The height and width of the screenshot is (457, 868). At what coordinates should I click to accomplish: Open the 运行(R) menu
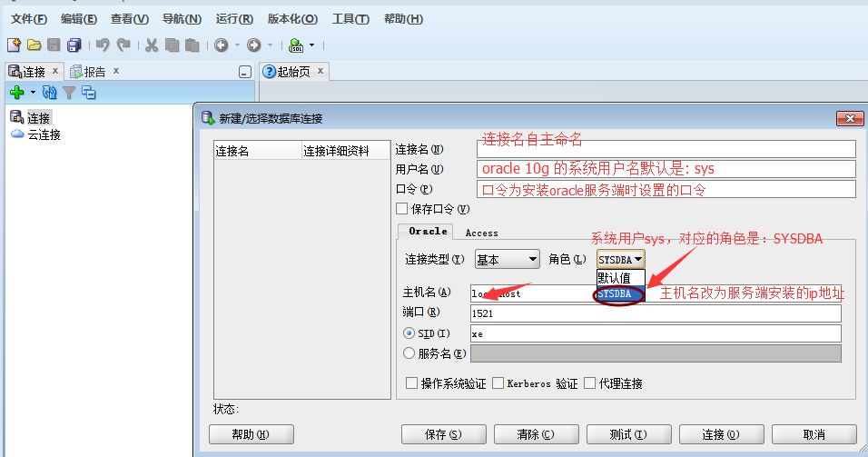[x=234, y=19]
